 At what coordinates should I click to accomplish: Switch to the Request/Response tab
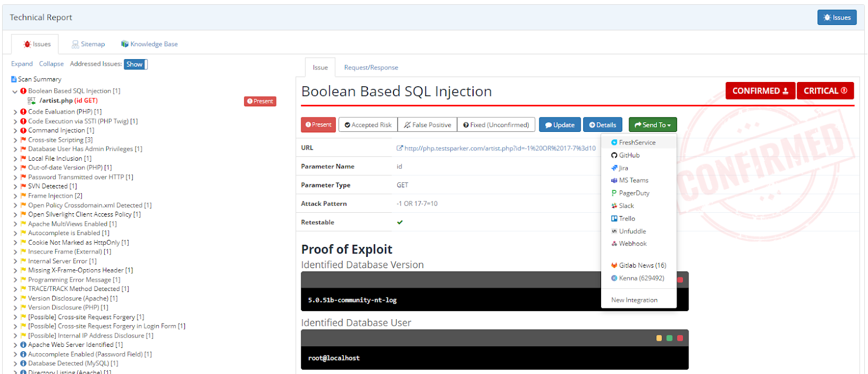pyautogui.click(x=371, y=68)
